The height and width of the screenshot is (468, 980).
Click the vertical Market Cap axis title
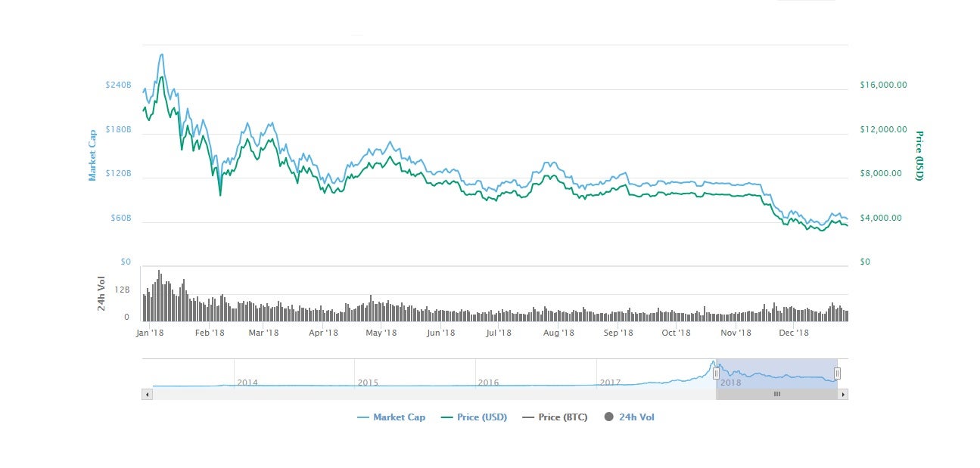point(92,155)
